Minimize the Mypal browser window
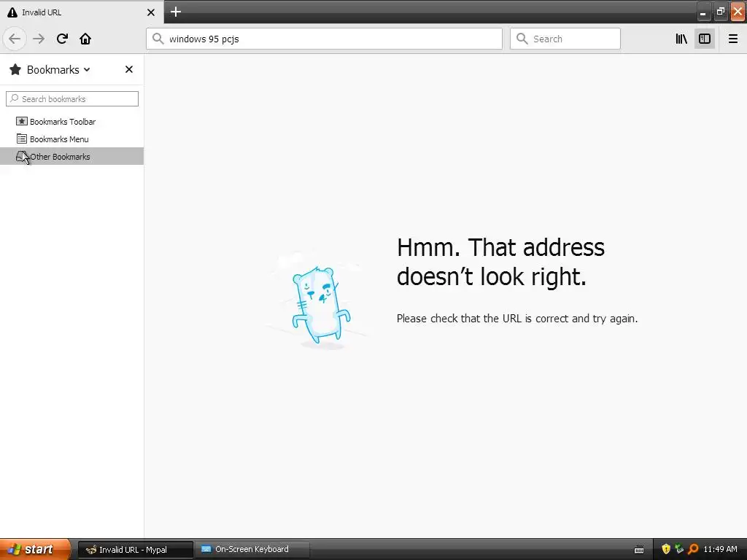The image size is (747, 560). point(703,12)
